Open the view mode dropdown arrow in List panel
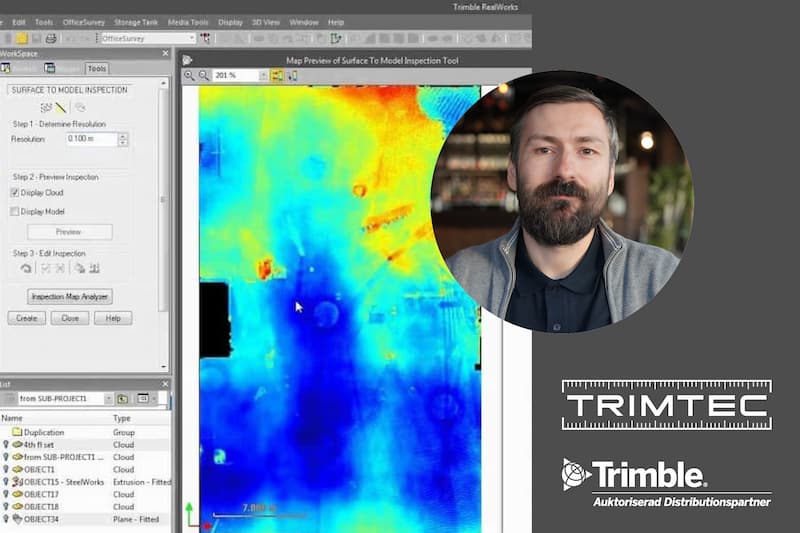This screenshot has height=533, width=800. coord(154,399)
